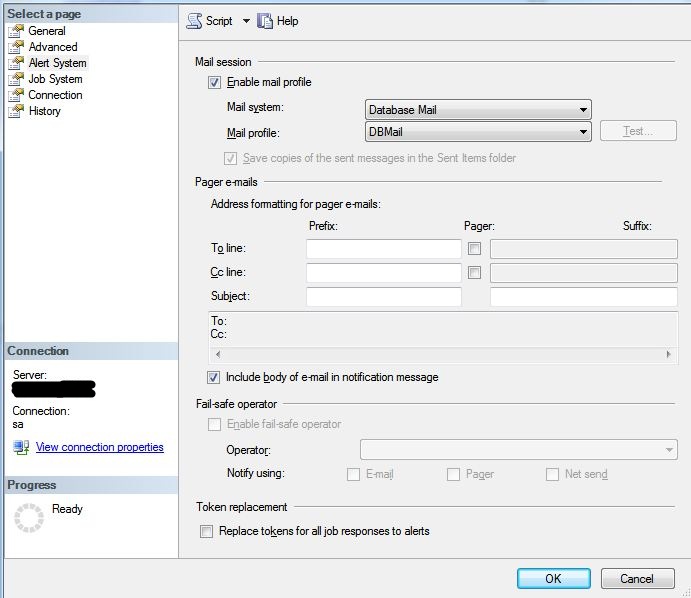
Task: Click the preview scrollbar right arrow
Action: [669, 354]
